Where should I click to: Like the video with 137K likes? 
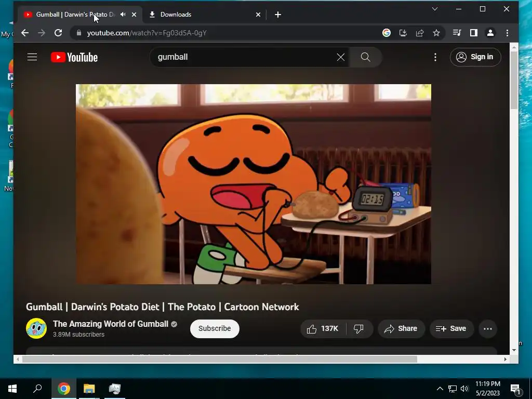click(323, 328)
